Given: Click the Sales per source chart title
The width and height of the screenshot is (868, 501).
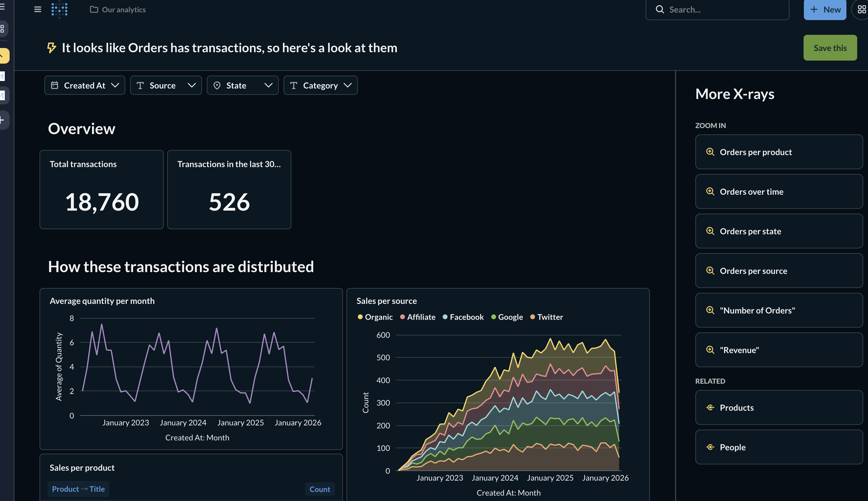Looking at the screenshot, I should 386,301.
